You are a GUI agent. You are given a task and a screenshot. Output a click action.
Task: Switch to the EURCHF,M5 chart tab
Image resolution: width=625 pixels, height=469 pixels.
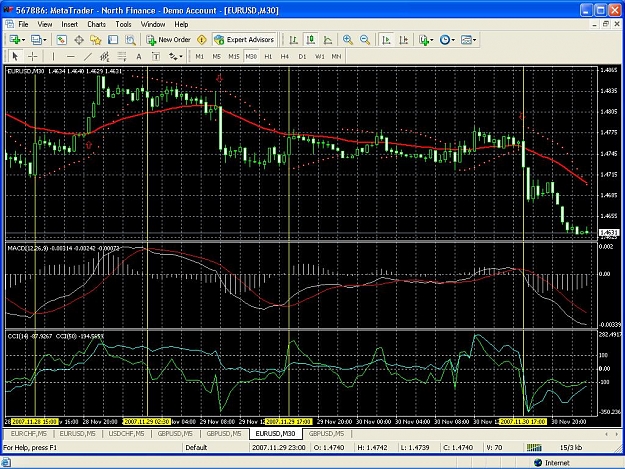(x=29, y=434)
